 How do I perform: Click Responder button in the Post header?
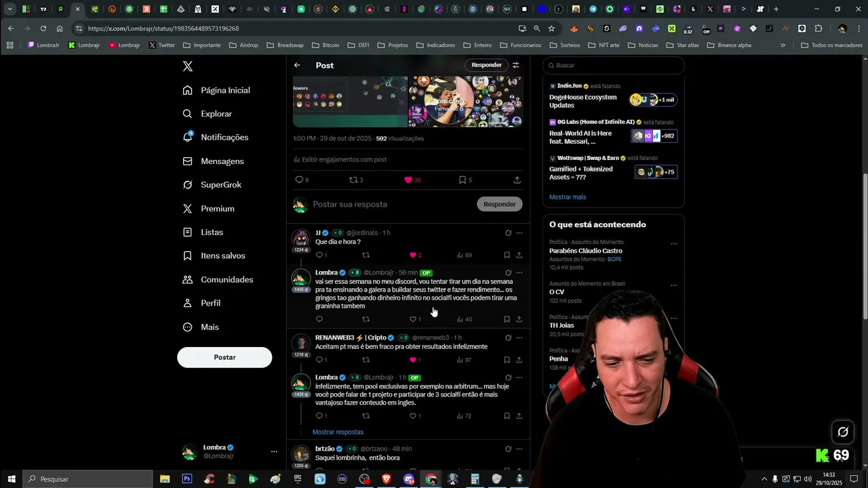[x=486, y=65]
